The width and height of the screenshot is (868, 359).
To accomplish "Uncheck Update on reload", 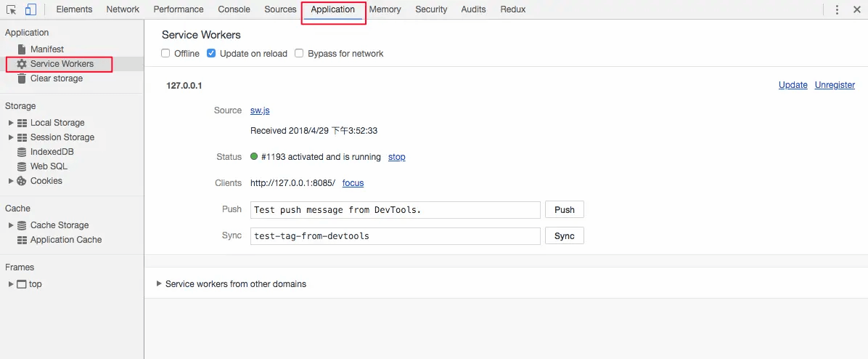I will tap(211, 54).
